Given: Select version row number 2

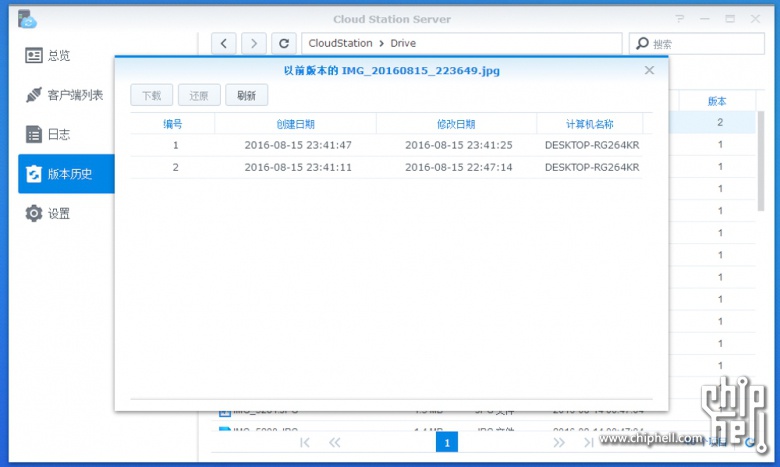Looking at the screenshot, I should pyautogui.click(x=386, y=167).
